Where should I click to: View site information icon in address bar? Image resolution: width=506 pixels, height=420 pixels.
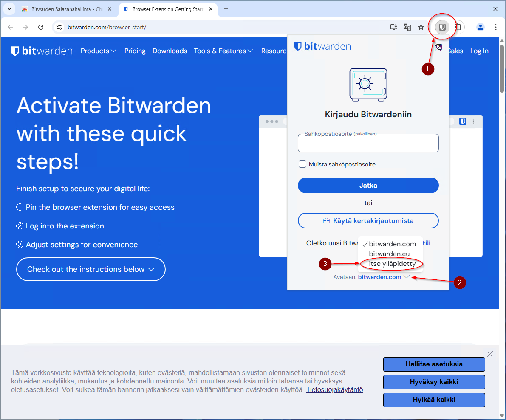[x=59, y=27]
